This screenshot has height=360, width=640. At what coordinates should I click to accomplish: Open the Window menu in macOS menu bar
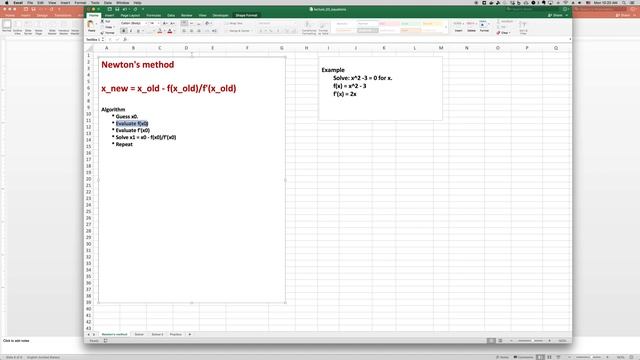tap(122, 2)
